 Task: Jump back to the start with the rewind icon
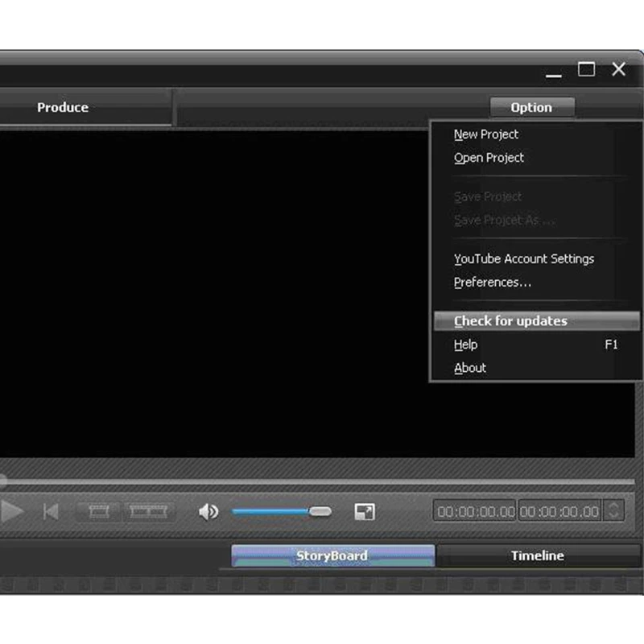[x=51, y=512]
